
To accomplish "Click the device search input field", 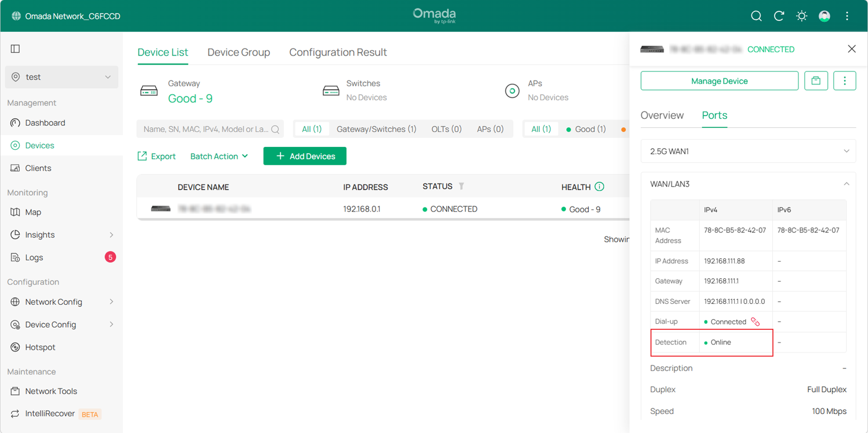I will [206, 129].
